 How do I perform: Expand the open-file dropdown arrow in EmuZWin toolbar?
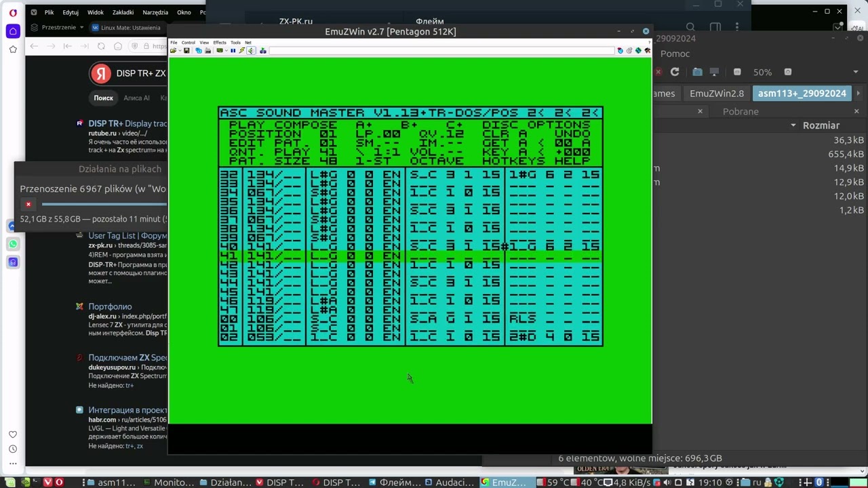pyautogui.click(x=180, y=51)
